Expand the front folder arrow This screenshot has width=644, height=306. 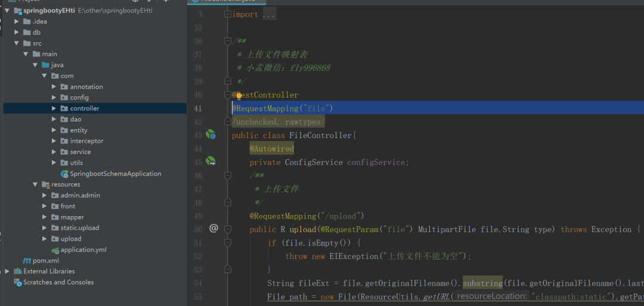45,207
